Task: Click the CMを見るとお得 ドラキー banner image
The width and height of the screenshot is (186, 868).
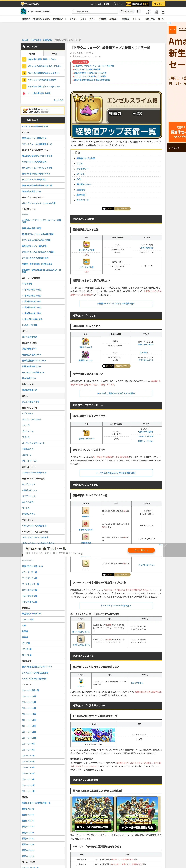Action: click(93, 735)
